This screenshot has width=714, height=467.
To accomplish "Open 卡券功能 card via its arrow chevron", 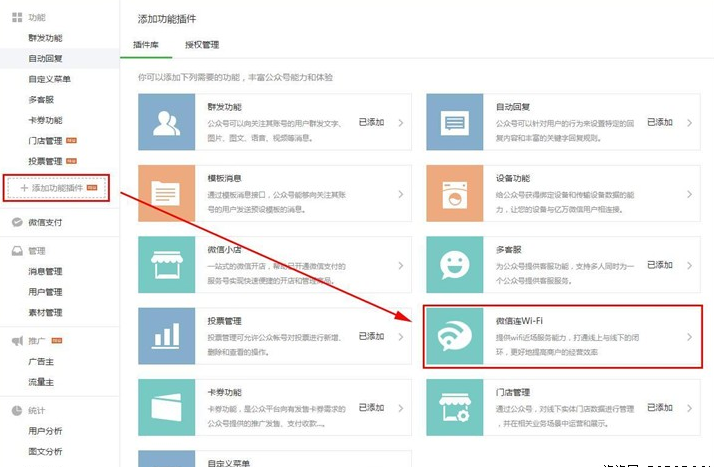I will (x=401, y=408).
